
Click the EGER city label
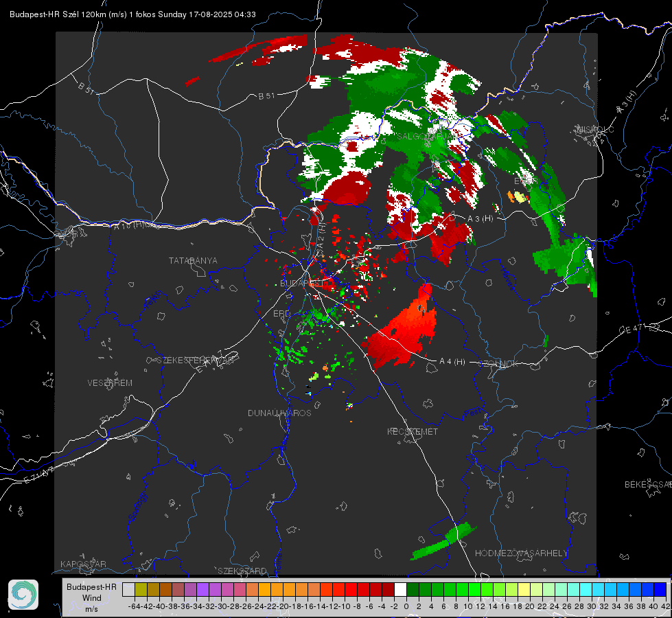coord(526,181)
